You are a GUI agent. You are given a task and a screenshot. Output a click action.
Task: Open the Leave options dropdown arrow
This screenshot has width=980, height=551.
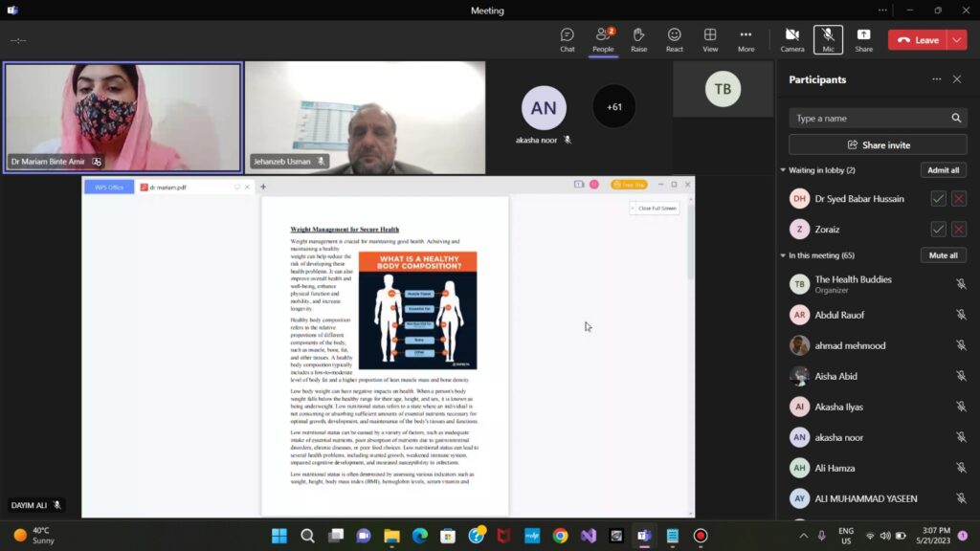(x=957, y=40)
